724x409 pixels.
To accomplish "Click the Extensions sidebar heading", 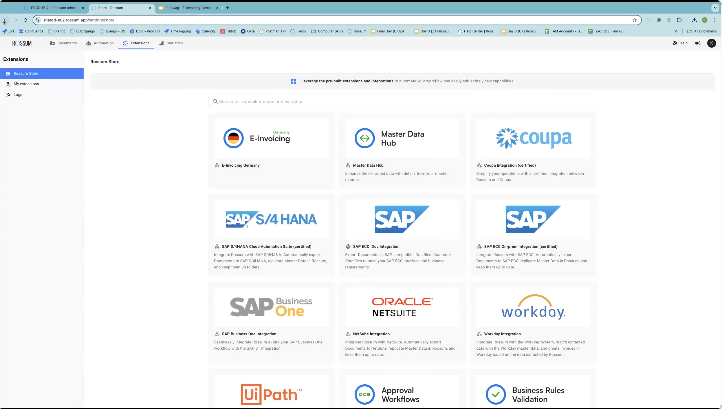I will click(x=16, y=59).
